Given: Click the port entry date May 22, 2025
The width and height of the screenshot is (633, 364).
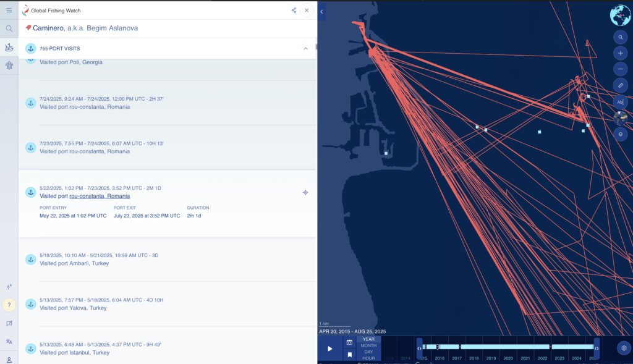Looking at the screenshot, I should [73, 216].
